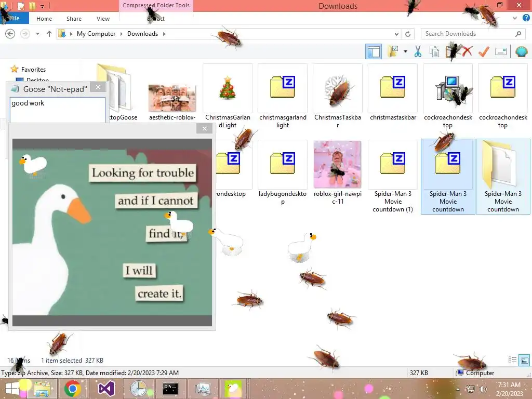Select the aesthetic-roblox- image file

pos(172,98)
